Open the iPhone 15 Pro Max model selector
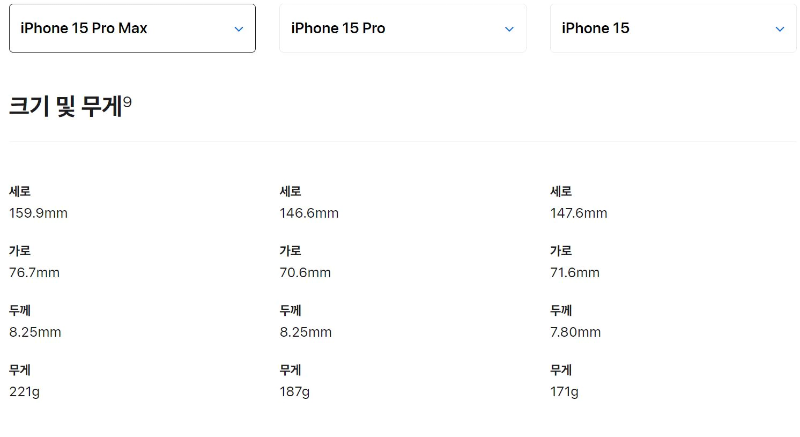The image size is (800, 437). pos(132,28)
